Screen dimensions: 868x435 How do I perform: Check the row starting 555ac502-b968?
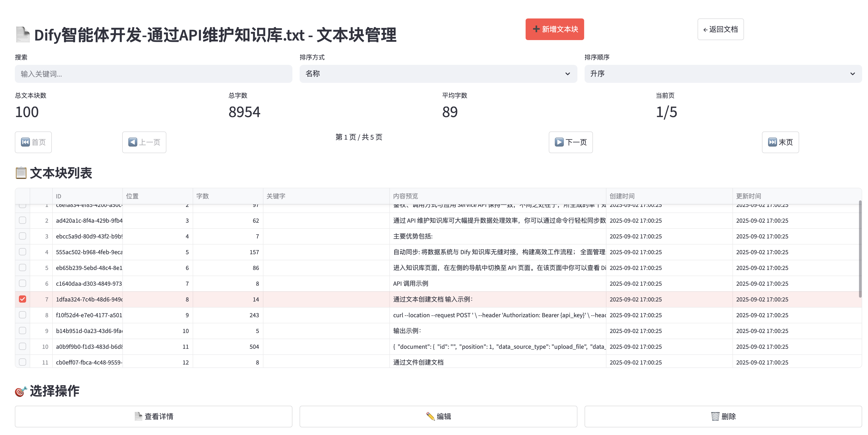point(23,252)
